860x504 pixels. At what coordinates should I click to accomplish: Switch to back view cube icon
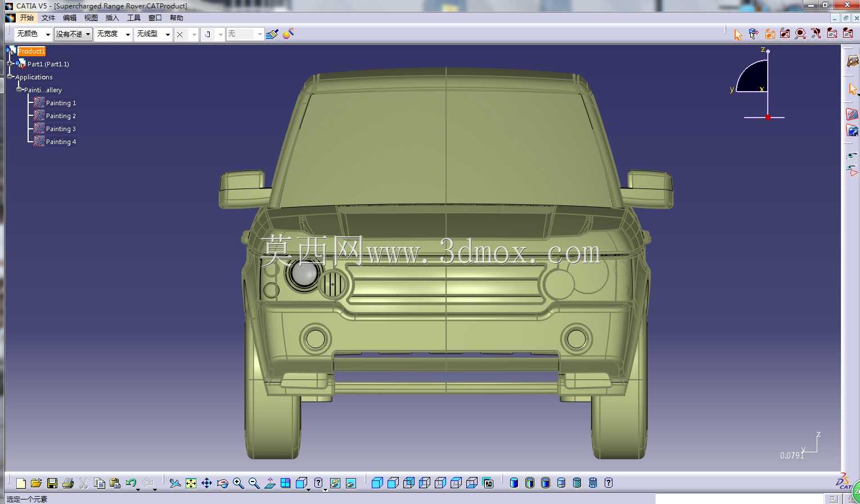coord(409,483)
